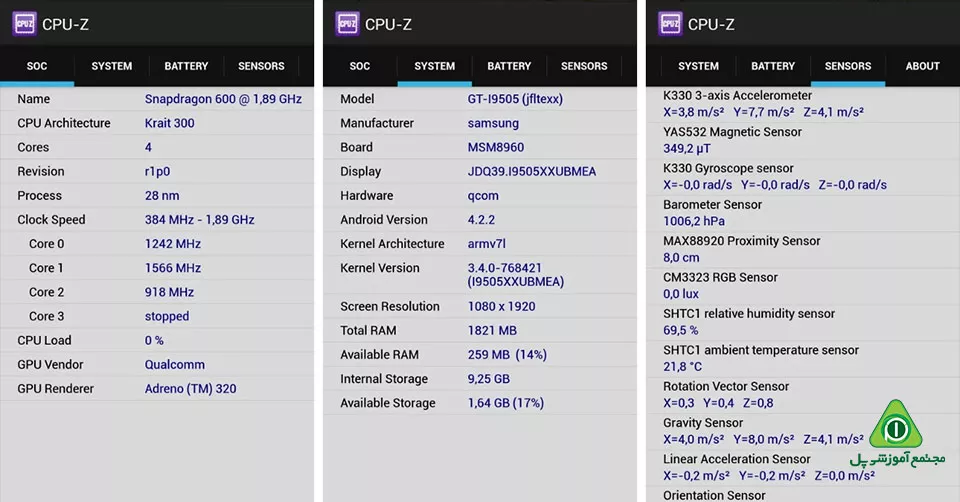Click Available Storage '1,64 GB (17%)'
Viewport: 960px width, 502px height.
(x=506, y=403)
